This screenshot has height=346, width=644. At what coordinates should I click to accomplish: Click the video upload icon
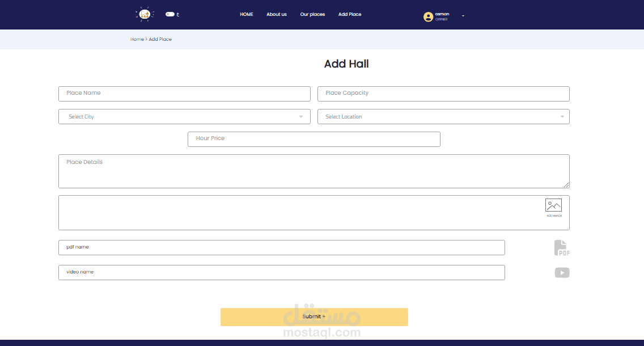pos(562,273)
